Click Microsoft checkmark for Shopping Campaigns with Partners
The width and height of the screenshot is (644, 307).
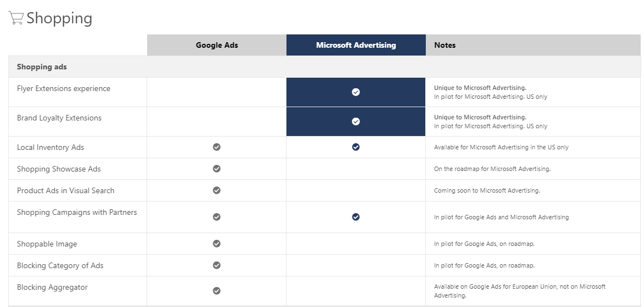click(x=356, y=217)
